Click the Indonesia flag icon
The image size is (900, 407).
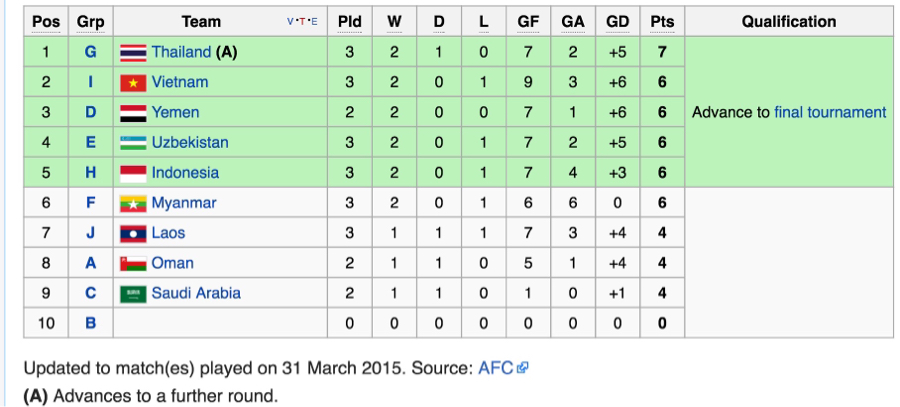133,173
